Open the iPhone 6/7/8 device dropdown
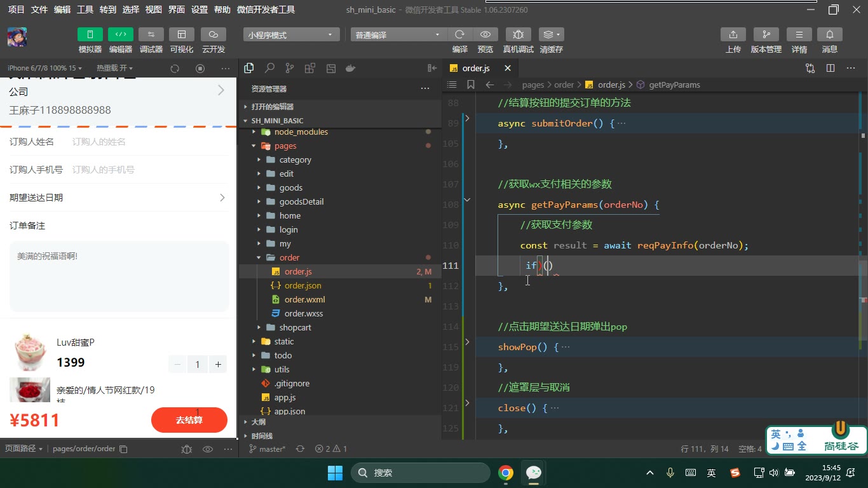Image resolution: width=868 pixels, height=488 pixels. pyautogui.click(x=45, y=68)
